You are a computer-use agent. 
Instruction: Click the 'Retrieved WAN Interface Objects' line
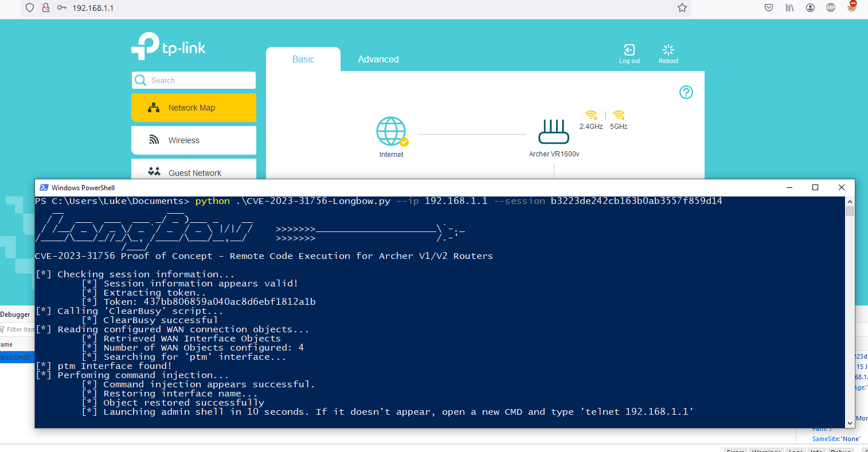tap(181, 339)
